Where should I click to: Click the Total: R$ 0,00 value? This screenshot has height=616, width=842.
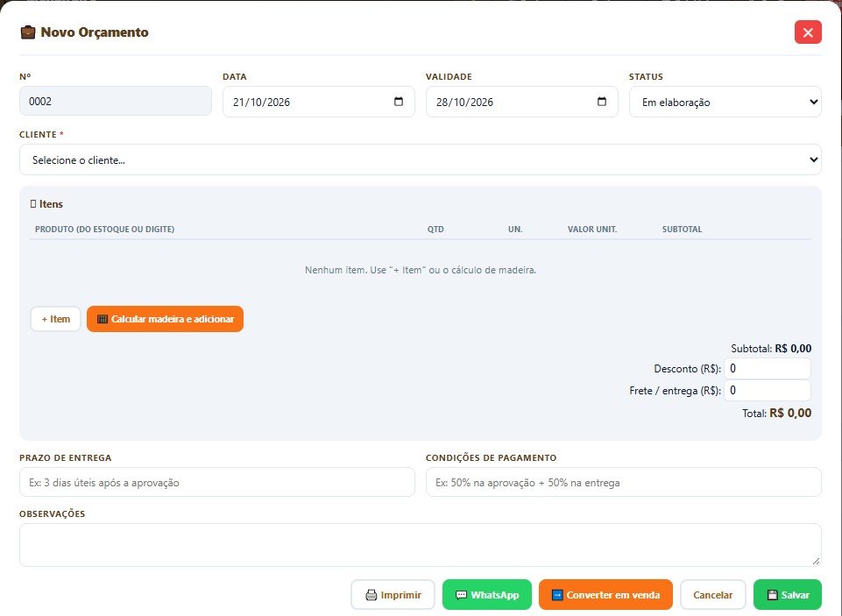790,413
